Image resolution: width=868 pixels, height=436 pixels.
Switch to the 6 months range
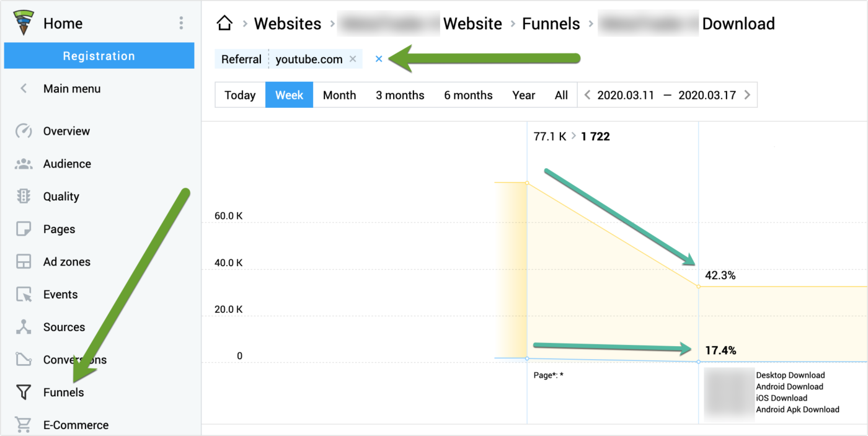(468, 95)
